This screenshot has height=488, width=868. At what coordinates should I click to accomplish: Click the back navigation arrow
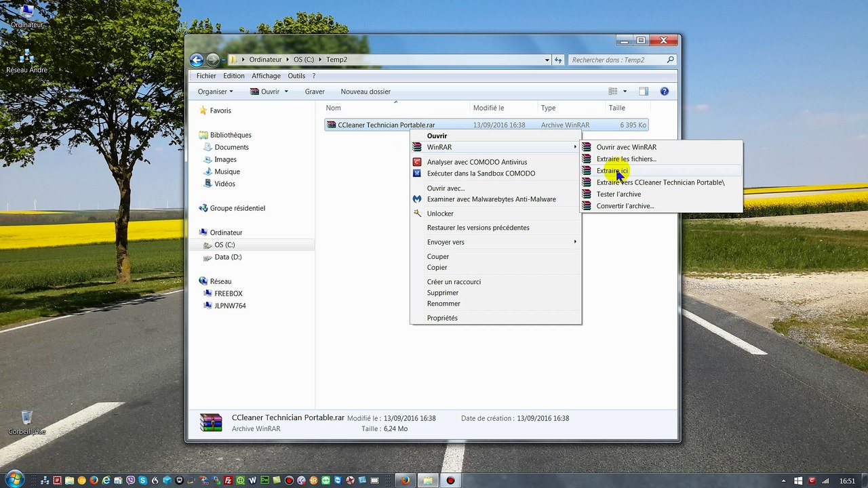tap(197, 60)
